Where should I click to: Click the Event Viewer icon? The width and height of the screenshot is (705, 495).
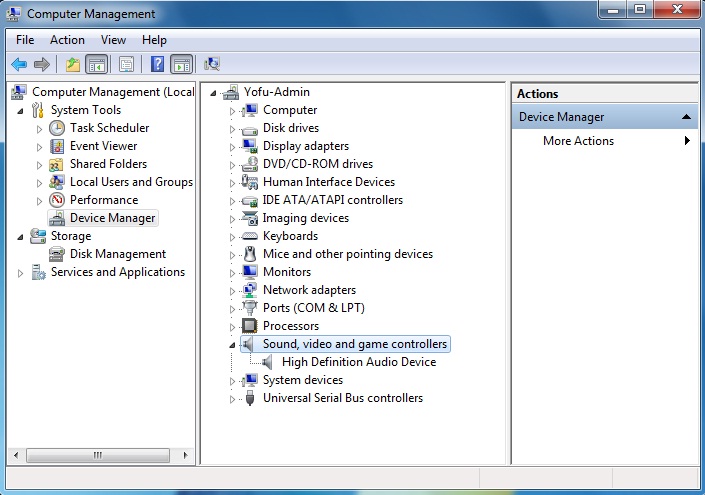pyautogui.click(x=57, y=146)
